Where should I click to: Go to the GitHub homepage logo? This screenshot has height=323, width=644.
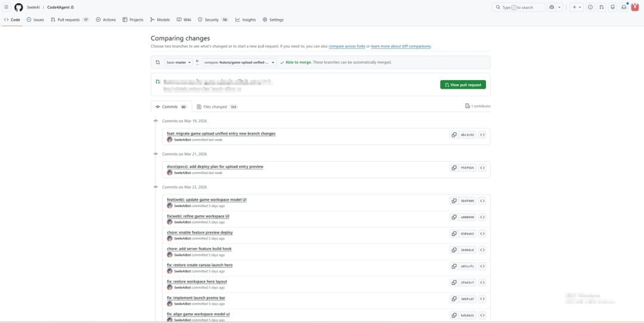point(18,7)
